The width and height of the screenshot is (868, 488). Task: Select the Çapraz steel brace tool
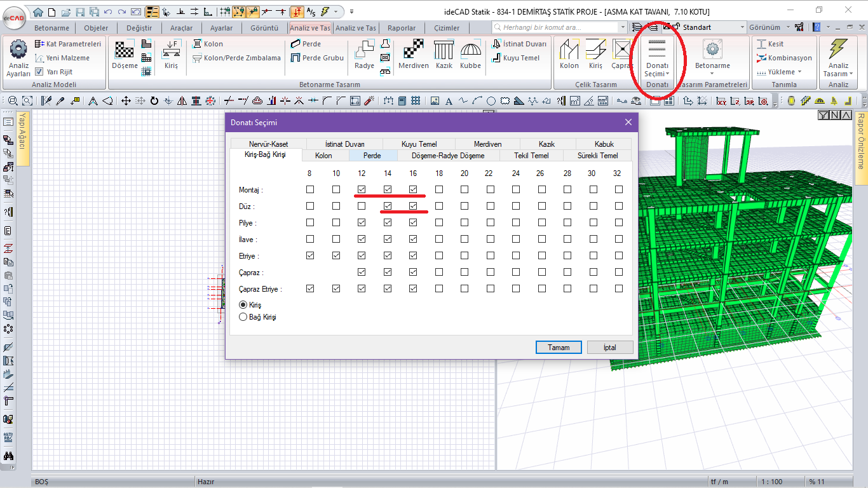[x=621, y=54]
